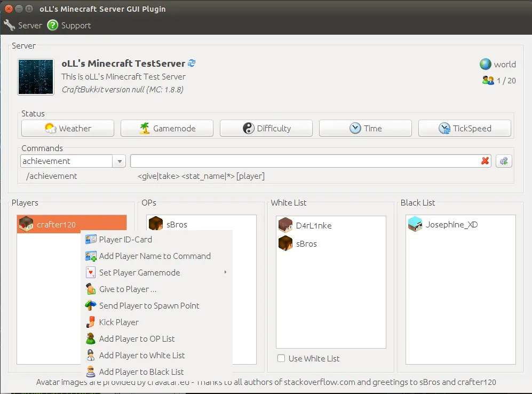Click the Black List user icon
The height and width of the screenshot is (394, 532).
(x=91, y=372)
